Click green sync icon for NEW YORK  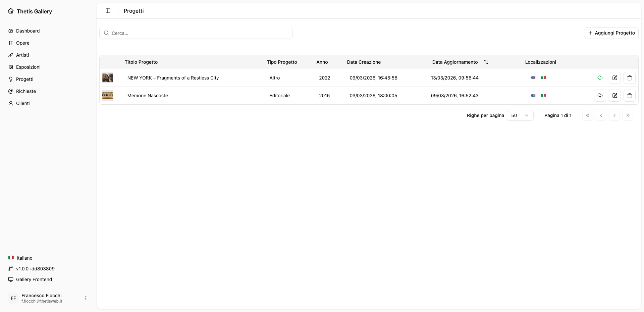pos(600,78)
